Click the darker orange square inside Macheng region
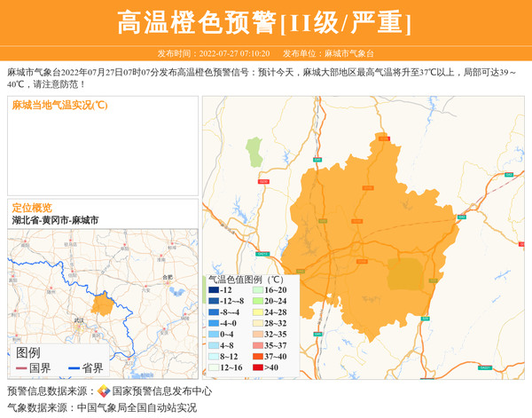 (405, 273)
